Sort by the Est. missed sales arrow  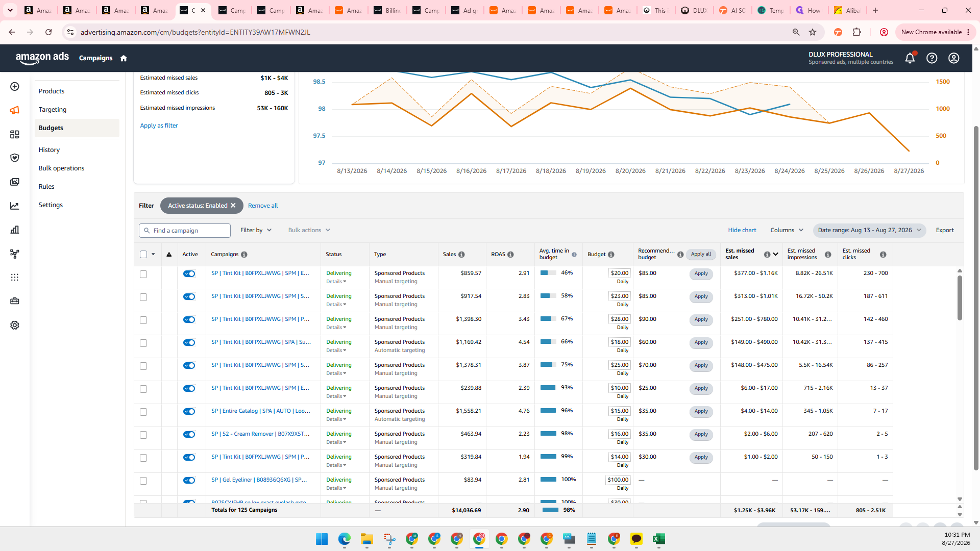point(775,255)
